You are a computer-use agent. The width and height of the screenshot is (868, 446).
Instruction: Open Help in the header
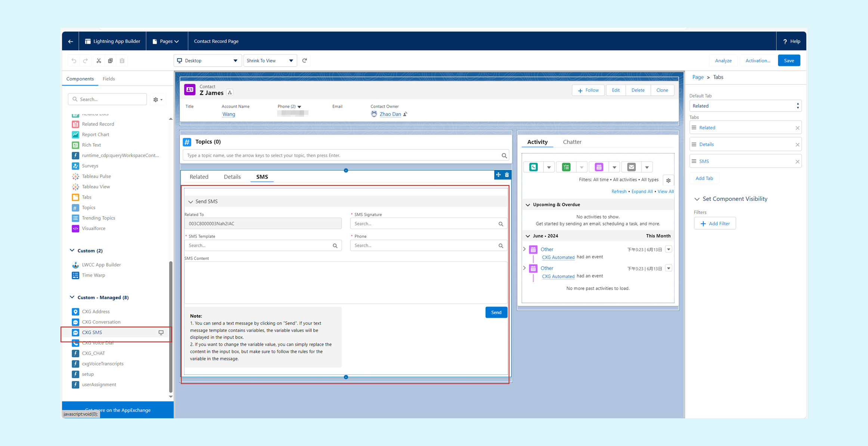click(x=791, y=41)
